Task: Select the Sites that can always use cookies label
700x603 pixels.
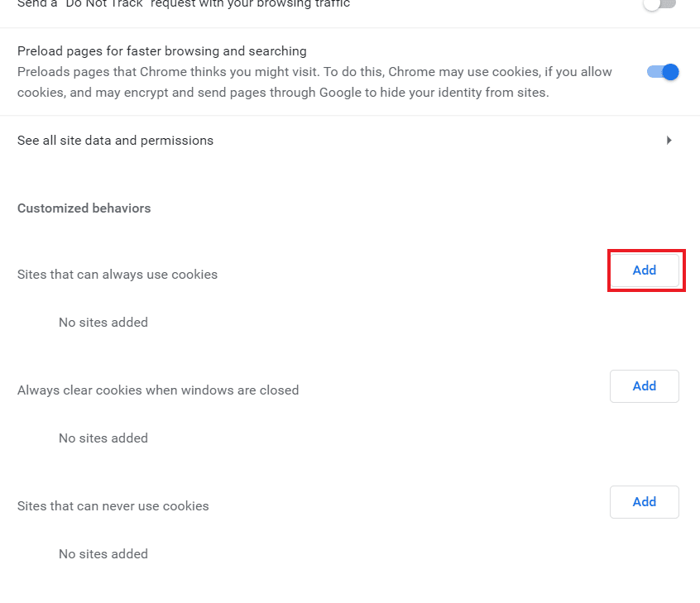Action: pos(117,274)
